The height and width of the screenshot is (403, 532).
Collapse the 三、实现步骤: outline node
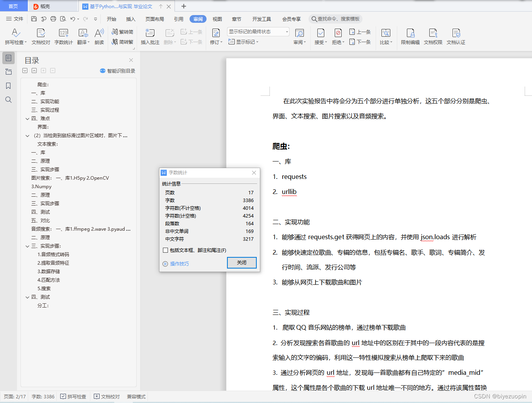coord(27,246)
